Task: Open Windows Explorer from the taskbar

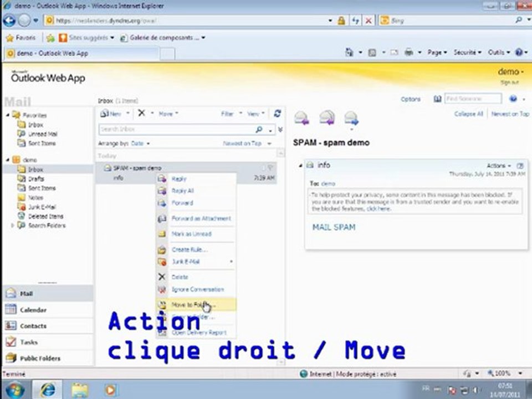Action: (79, 390)
